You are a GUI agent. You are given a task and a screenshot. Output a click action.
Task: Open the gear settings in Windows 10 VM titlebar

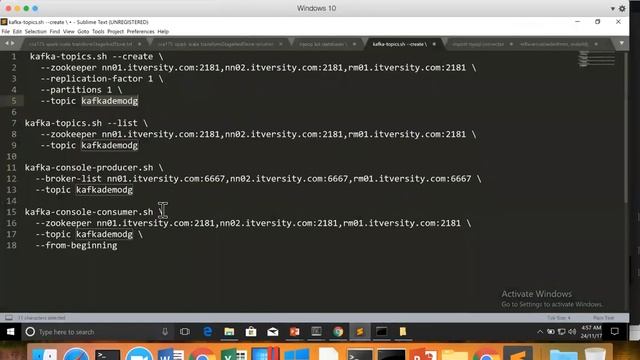(x=622, y=8)
